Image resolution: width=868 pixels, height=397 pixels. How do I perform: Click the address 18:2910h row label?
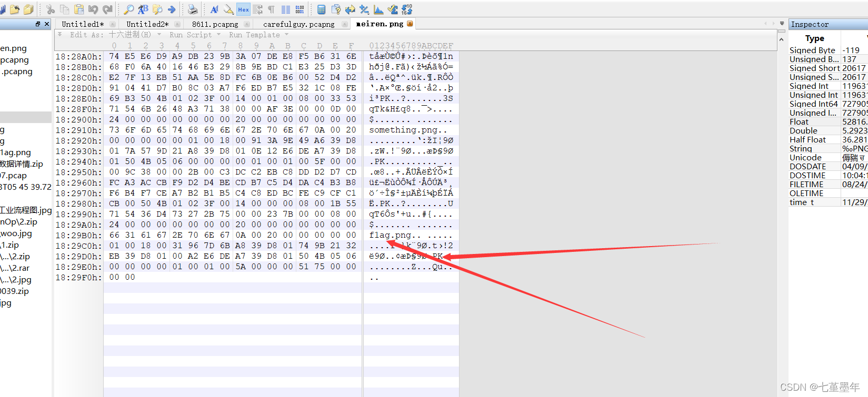coord(79,130)
